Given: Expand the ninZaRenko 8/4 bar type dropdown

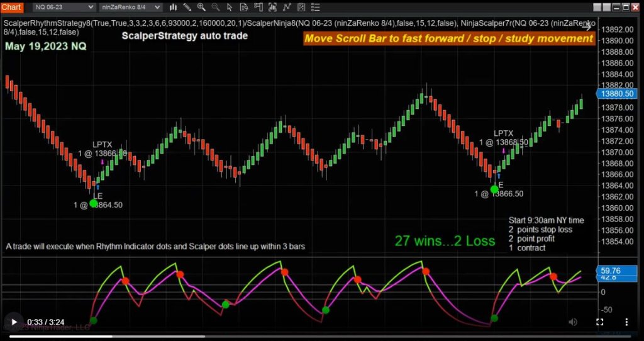Looking at the screenshot, I should coord(130,7).
